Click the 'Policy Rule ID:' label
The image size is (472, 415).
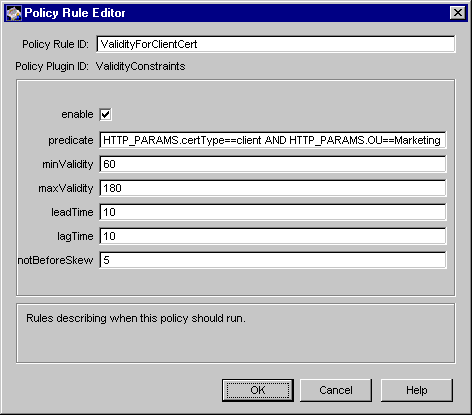point(55,44)
